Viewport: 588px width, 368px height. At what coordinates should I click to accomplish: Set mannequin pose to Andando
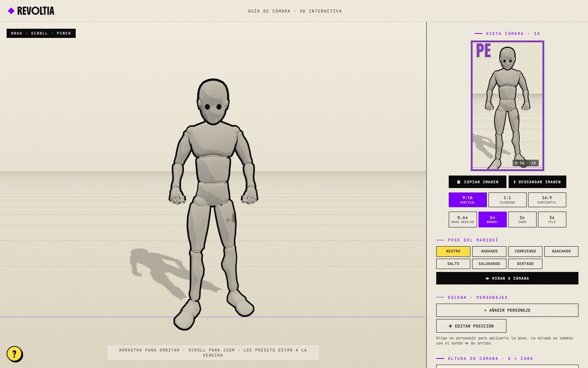coord(489,251)
